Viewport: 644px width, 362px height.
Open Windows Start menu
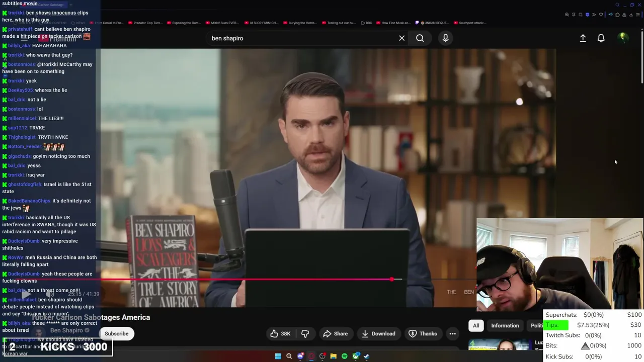tap(278, 356)
